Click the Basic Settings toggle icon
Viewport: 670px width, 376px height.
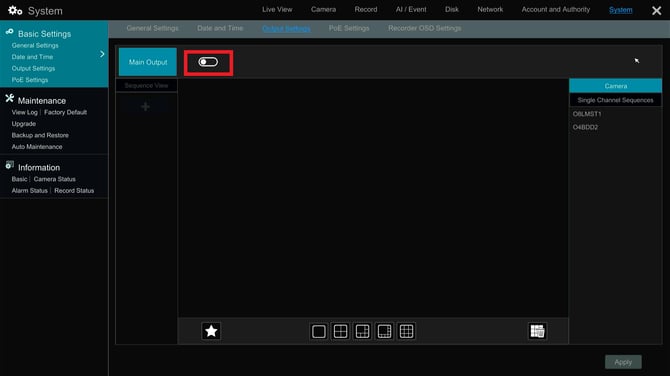9,32
